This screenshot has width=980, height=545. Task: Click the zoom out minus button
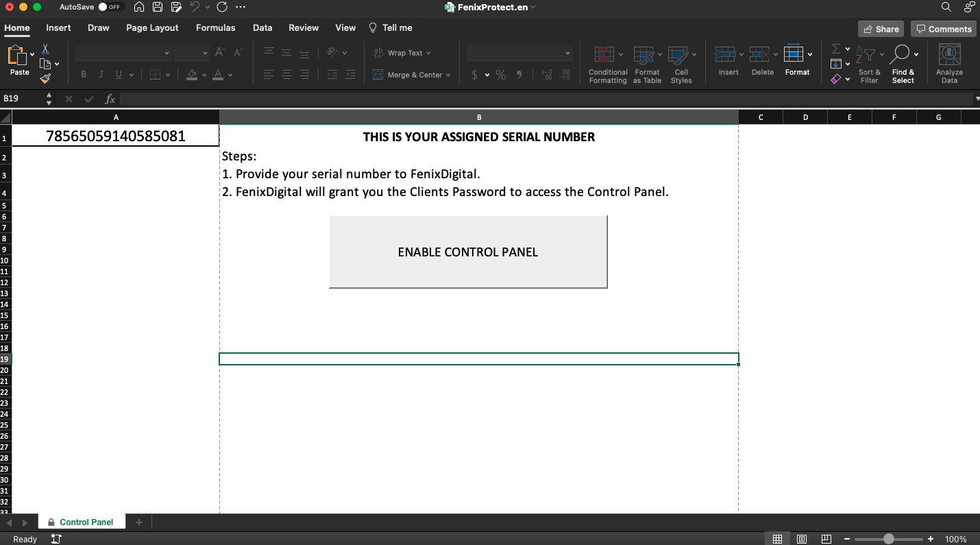(x=848, y=539)
